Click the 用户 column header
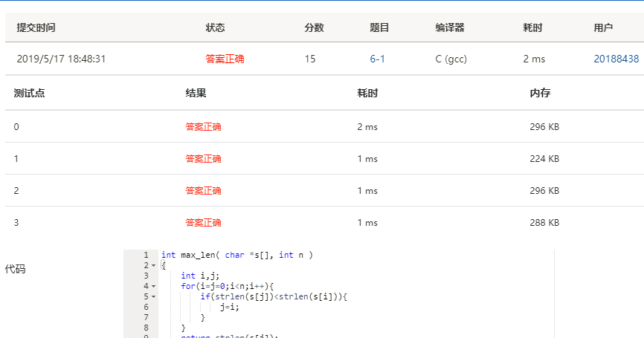Viewport: 644px width, 338px height. coord(603,28)
